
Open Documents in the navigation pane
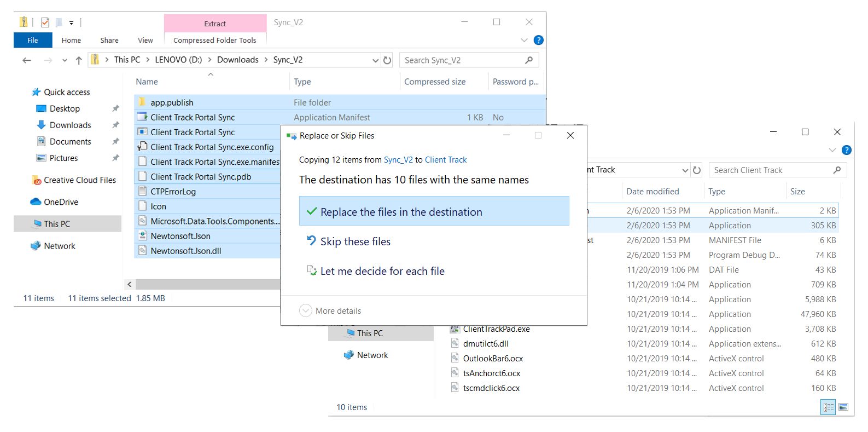[70, 141]
